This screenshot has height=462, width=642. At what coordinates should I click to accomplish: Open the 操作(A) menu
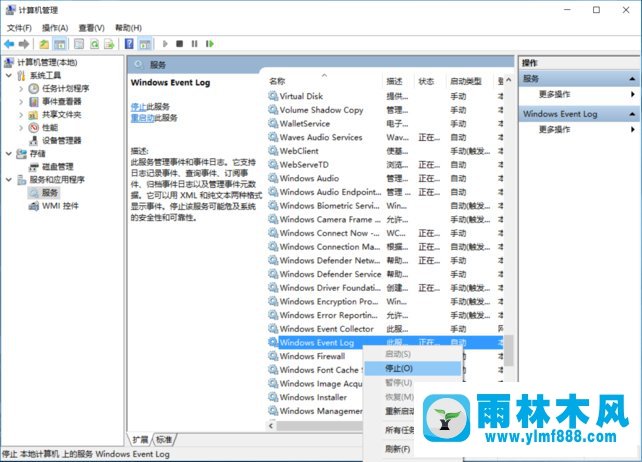[x=55, y=28]
